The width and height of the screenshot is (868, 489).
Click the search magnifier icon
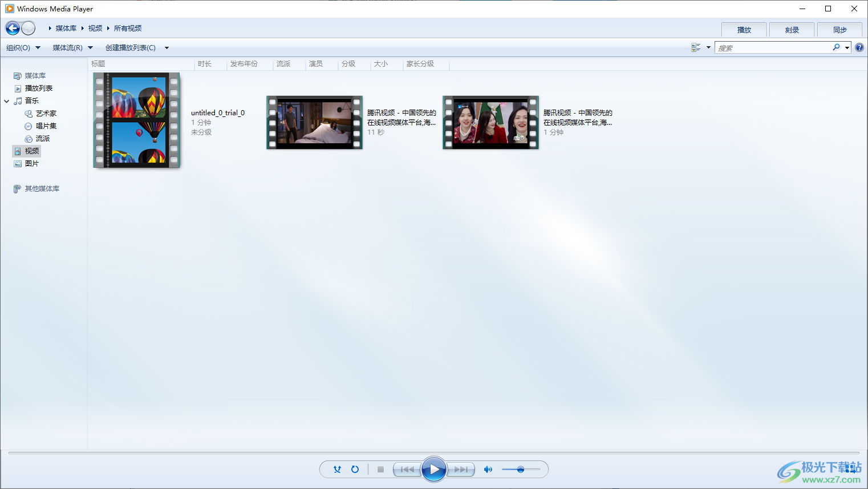click(836, 47)
